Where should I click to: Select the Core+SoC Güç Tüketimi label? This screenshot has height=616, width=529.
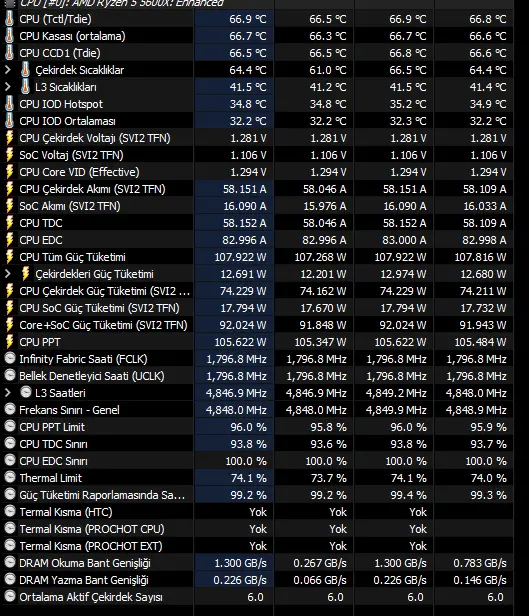(103, 325)
